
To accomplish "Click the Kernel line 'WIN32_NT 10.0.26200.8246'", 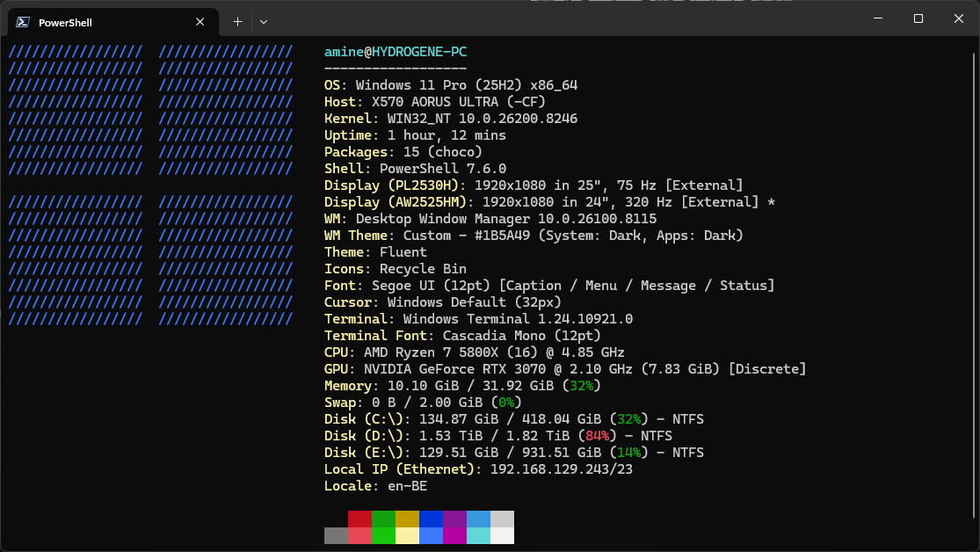I will pyautogui.click(x=451, y=119).
